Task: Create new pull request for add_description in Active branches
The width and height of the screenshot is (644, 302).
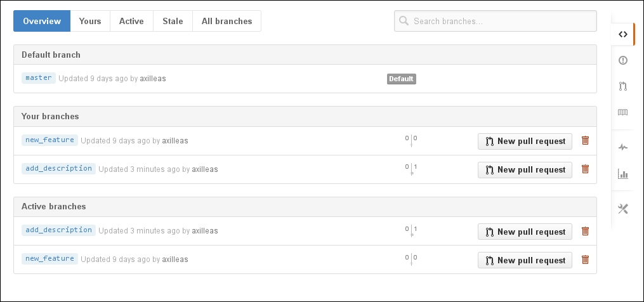Action: (x=525, y=232)
